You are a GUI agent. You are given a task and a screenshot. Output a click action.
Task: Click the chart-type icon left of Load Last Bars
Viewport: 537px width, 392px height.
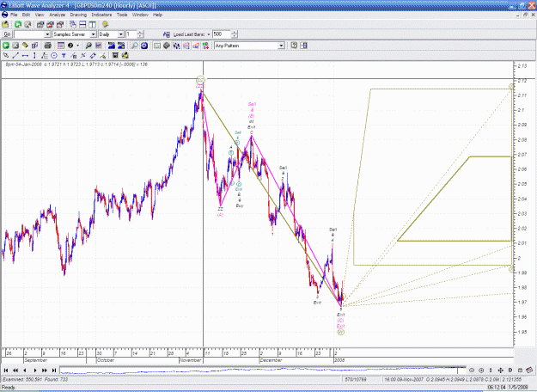(x=167, y=34)
